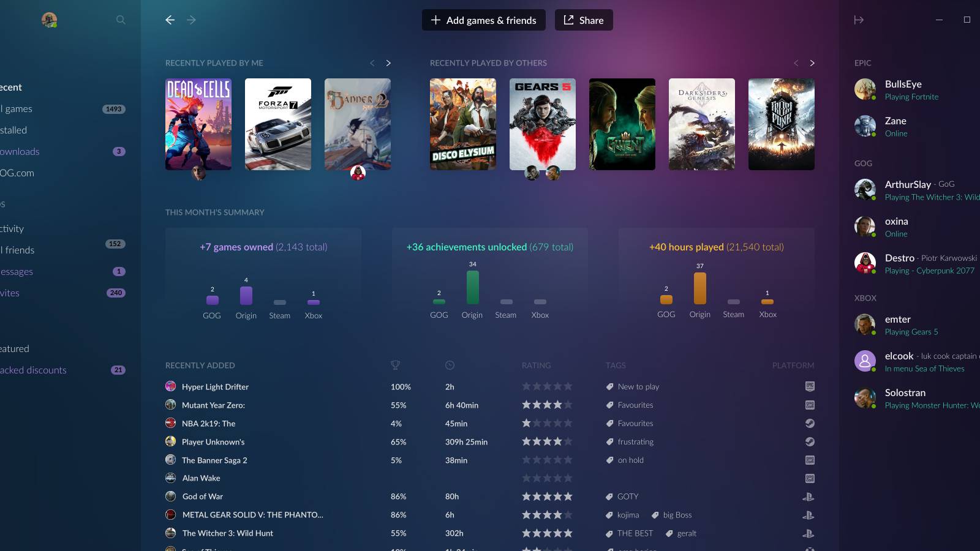Viewport: 980px width, 551px height.
Task: Open Activity in the sidebar
Action: [12, 229]
